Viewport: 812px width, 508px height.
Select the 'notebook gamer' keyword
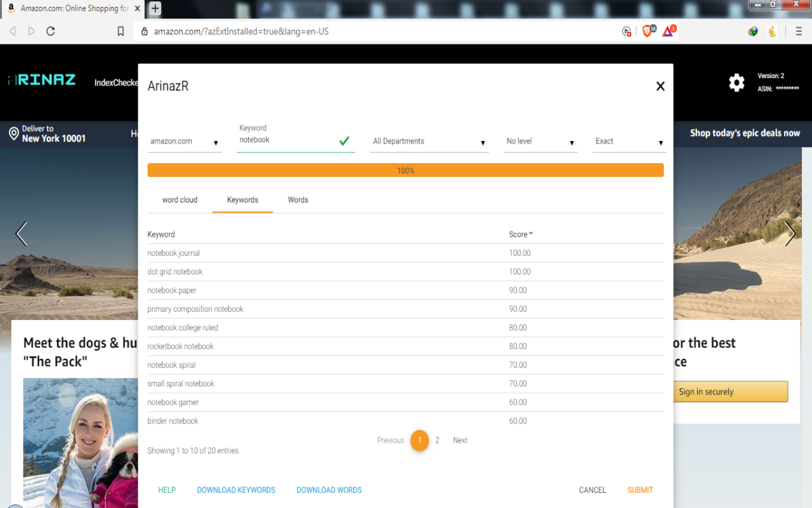click(405, 403)
